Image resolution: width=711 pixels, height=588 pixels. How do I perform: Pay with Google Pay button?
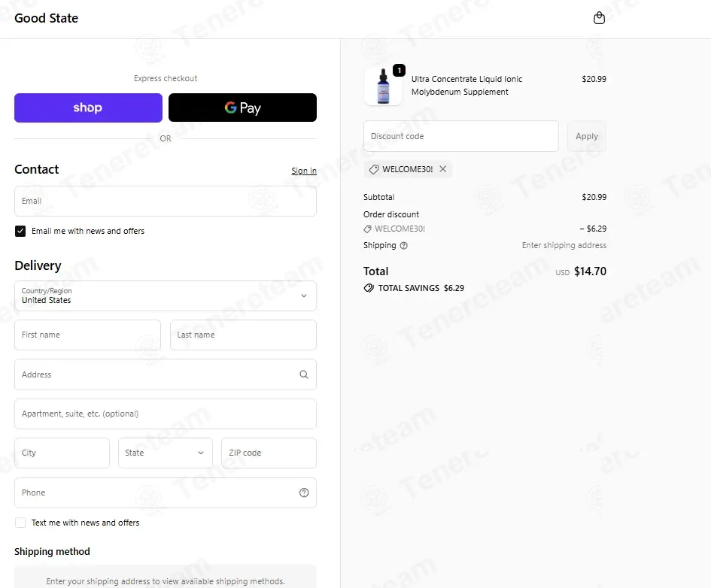[x=242, y=108]
